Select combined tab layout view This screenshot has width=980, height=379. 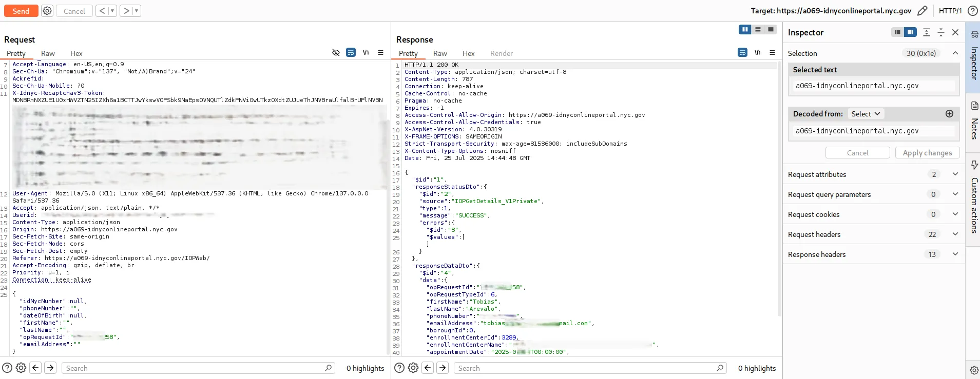(771, 30)
